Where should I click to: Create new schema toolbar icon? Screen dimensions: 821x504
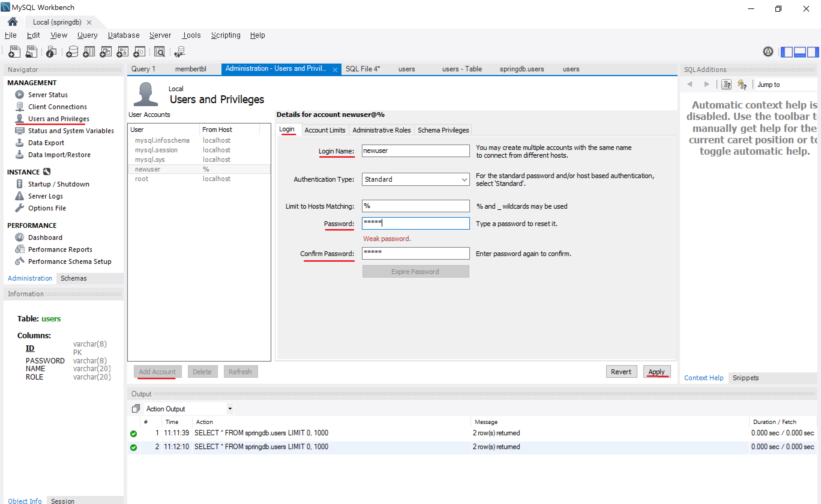[72, 52]
